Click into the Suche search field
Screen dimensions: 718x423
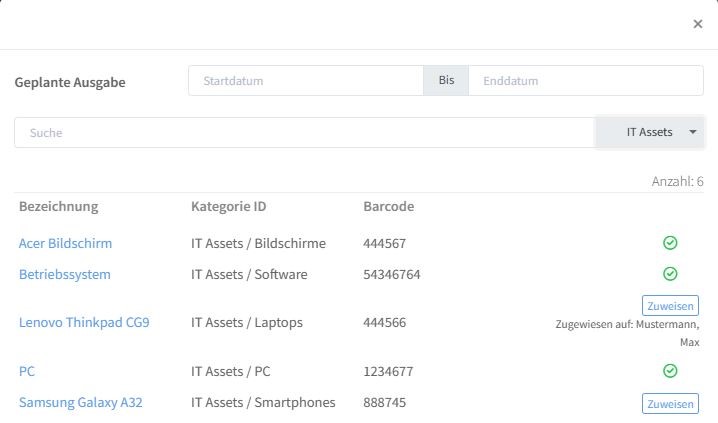point(305,133)
